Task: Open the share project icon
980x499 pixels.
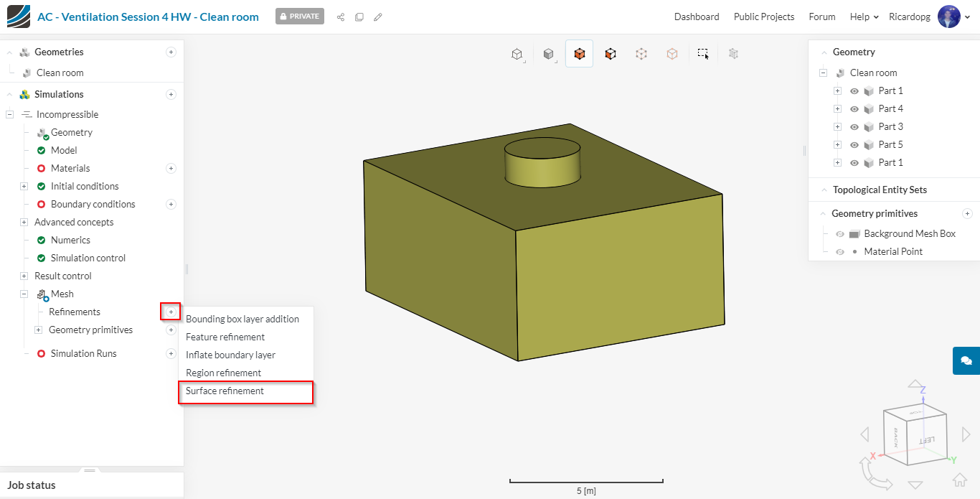Action: coord(341,17)
